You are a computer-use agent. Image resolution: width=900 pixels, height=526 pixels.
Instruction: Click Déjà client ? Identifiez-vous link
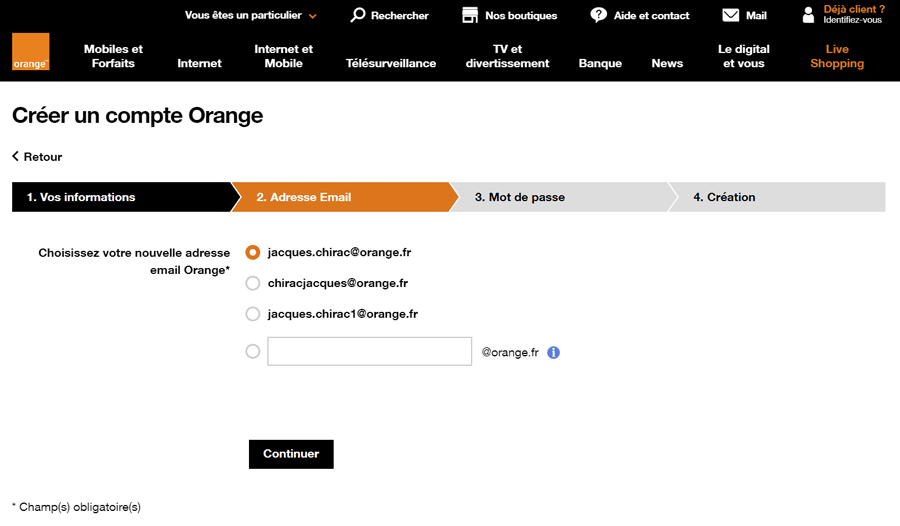click(x=854, y=14)
